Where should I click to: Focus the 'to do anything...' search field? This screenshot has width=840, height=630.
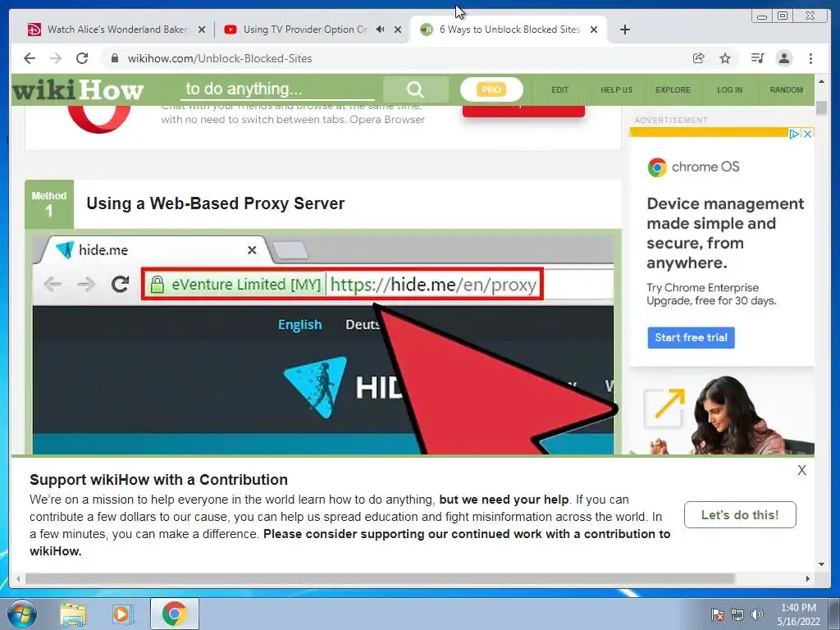(x=277, y=89)
